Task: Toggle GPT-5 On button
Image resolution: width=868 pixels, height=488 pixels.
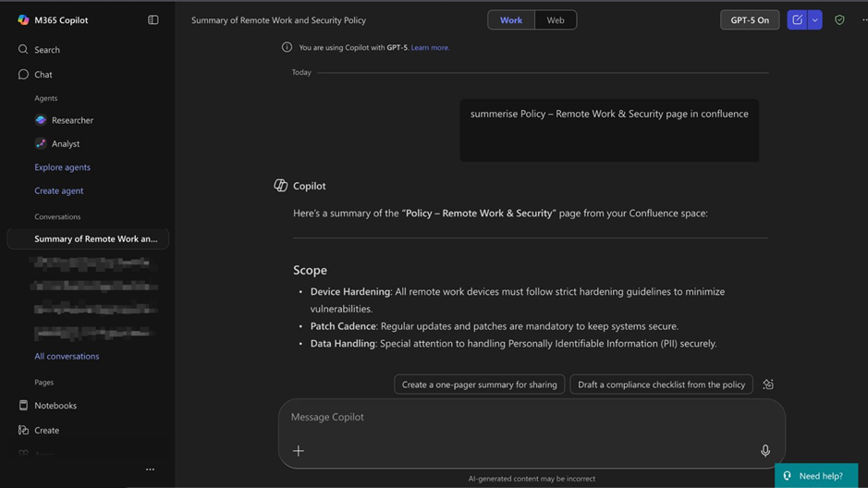Action: click(x=750, y=20)
